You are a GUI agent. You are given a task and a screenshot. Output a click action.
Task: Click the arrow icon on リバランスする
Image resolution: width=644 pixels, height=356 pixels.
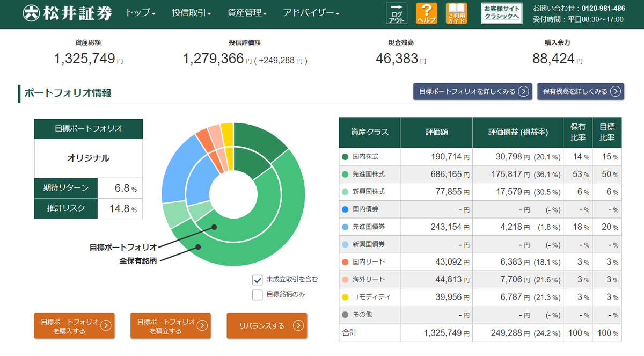click(298, 325)
